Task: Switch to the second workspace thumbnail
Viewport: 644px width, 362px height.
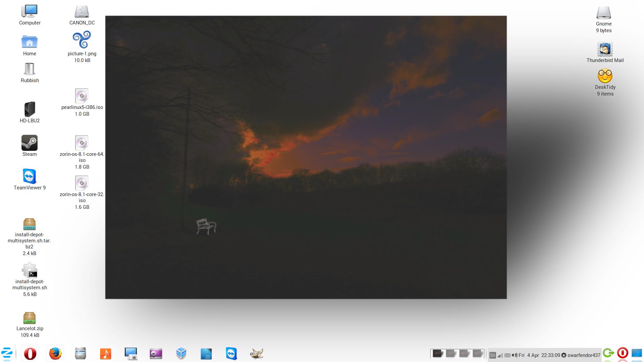Action: point(451,354)
